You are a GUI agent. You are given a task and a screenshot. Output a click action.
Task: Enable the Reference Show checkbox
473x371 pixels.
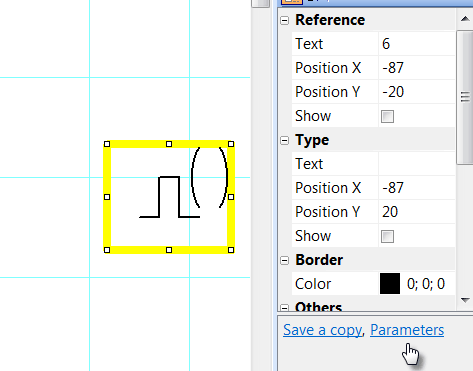pos(387,116)
